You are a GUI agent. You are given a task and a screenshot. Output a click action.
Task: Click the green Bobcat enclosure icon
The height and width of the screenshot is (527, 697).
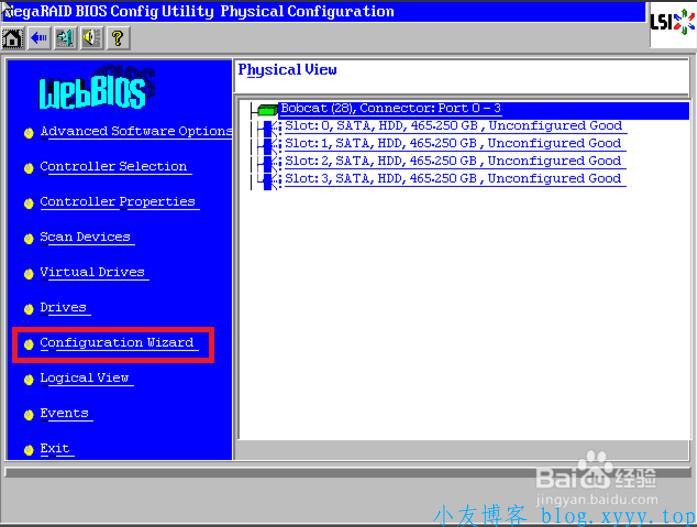pyautogui.click(x=266, y=110)
